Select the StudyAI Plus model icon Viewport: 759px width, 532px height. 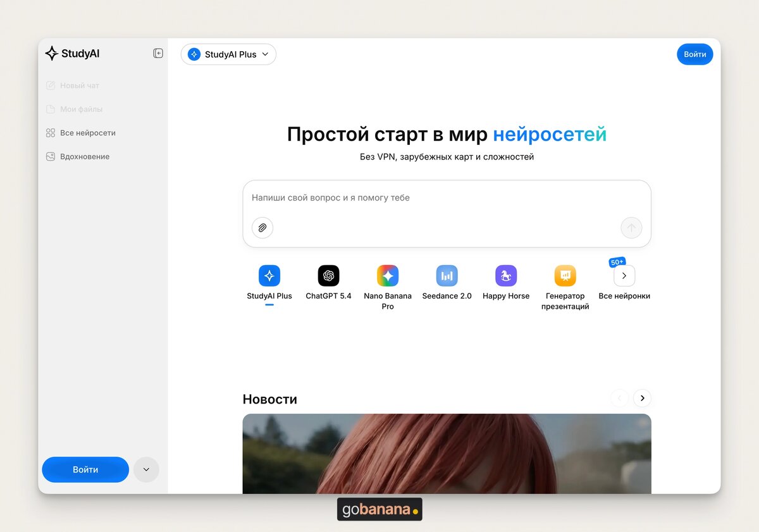coord(269,276)
